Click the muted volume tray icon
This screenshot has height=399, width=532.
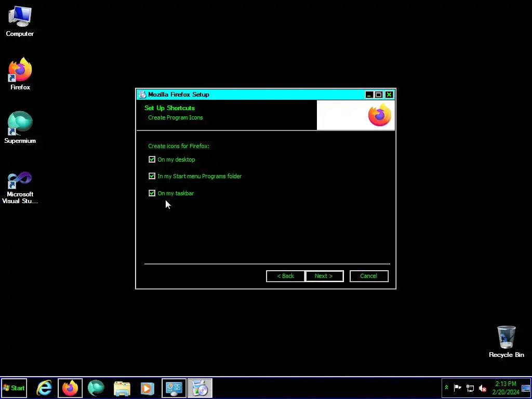pyautogui.click(x=482, y=388)
